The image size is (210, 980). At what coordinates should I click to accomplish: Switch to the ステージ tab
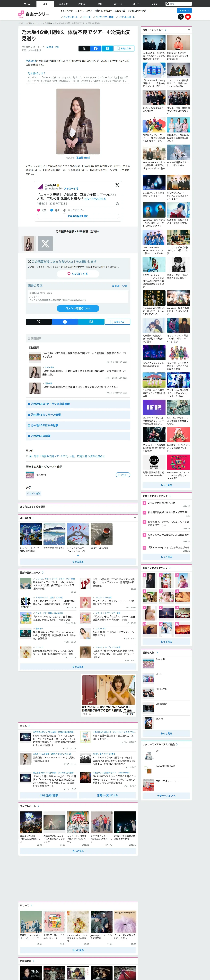click(118, 4)
